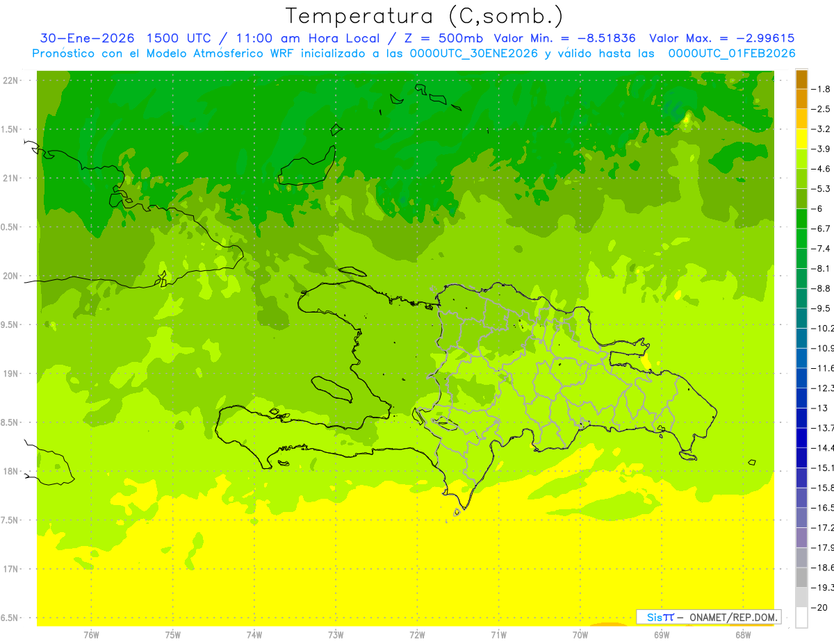Click the "22N" latitude axis label
This screenshot has height=644, width=834.
click(12, 81)
